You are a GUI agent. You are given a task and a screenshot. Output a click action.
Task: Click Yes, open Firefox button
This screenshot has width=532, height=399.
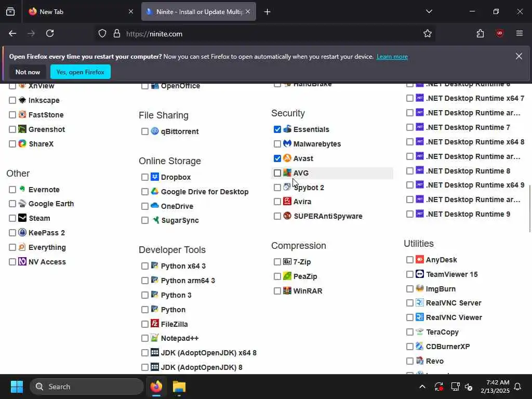pyautogui.click(x=81, y=72)
